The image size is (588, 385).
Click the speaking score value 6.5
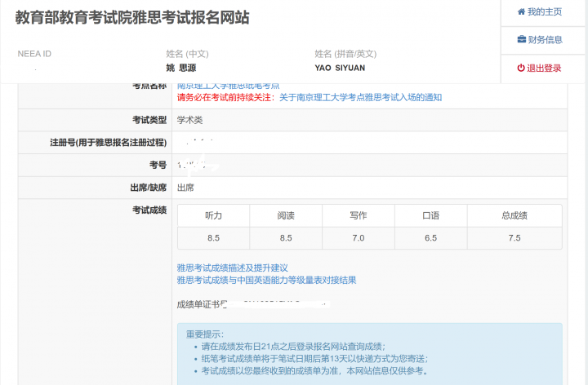[x=430, y=237]
